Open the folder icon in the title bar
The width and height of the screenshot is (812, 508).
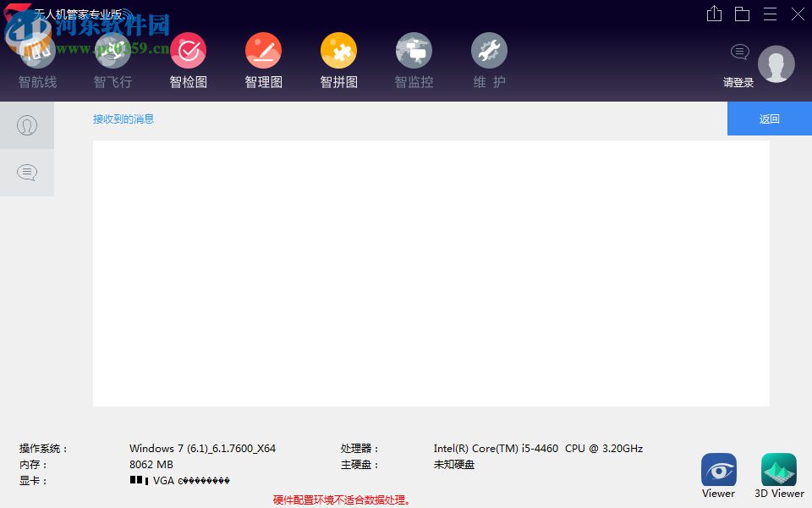click(743, 14)
